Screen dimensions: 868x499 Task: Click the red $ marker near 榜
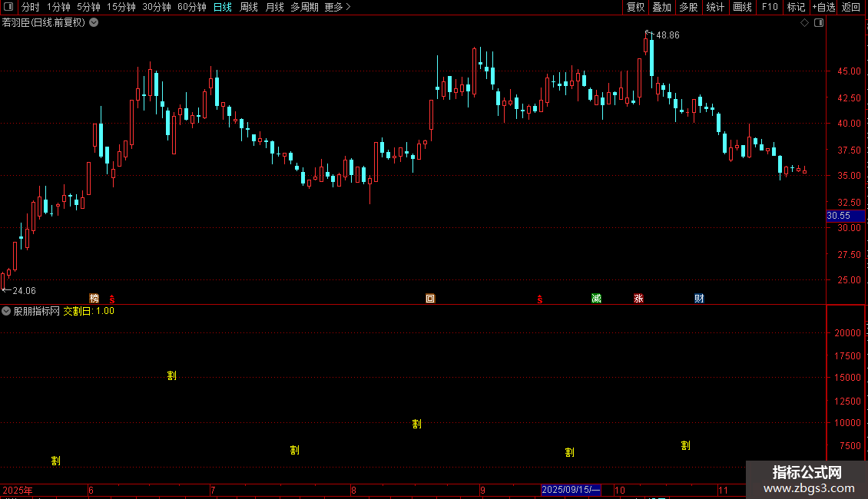pyautogui.click(x=112, y=299)
